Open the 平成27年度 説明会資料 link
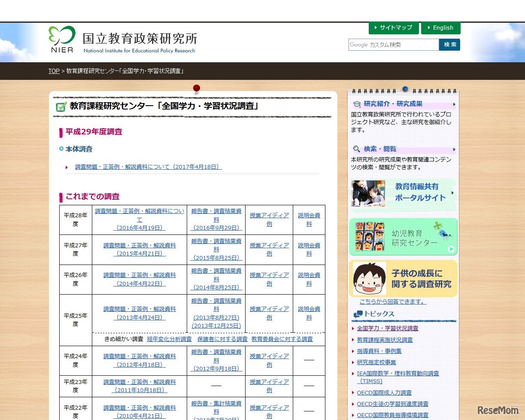Image resolution: width=525 pixels, height=420 pixels. [x=309, y=250]
